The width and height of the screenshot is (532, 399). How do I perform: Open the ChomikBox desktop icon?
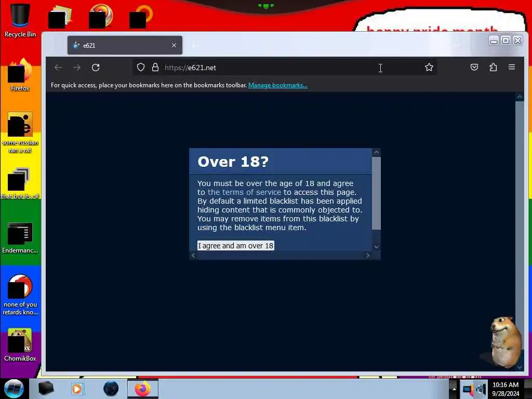point(20,344)
